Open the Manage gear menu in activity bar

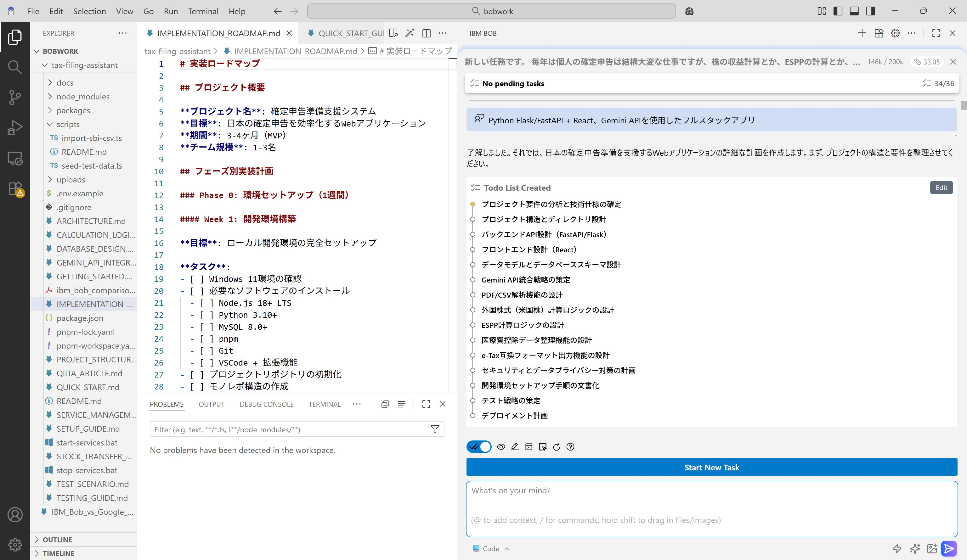15,545
